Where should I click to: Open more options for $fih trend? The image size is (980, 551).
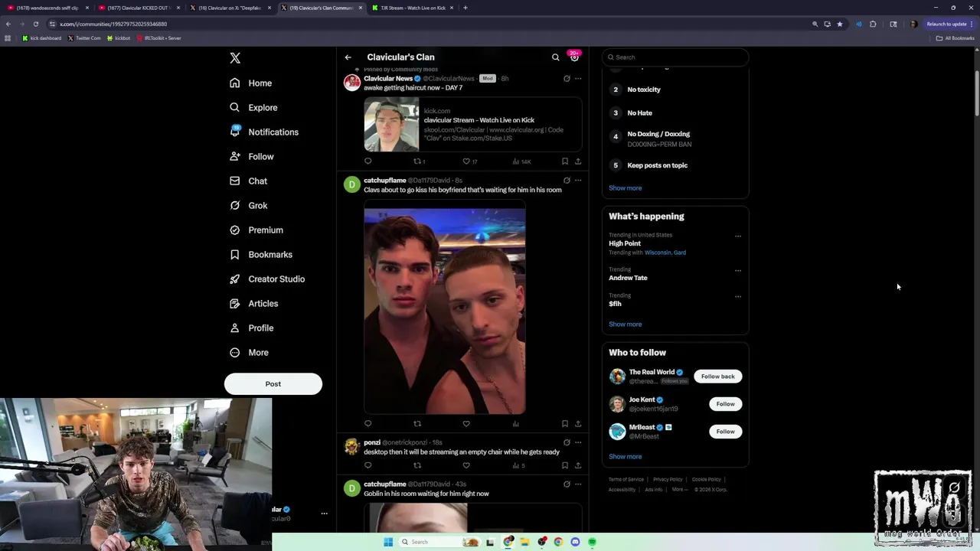click(x=738, y=296)
